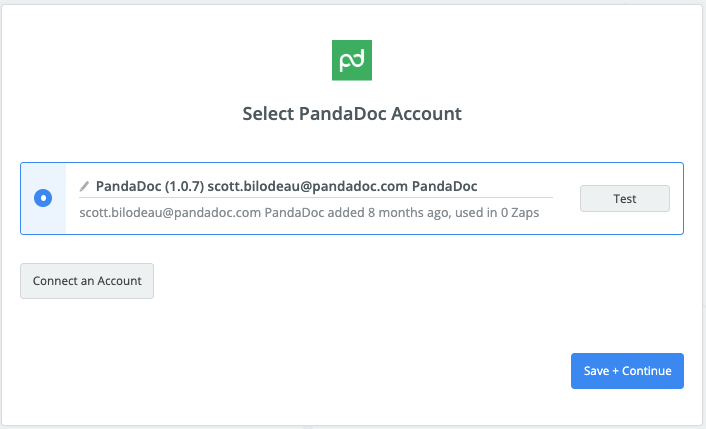Image resolution: width=706 pixels, height=429 pixels.
Task: Click the light blue radio column area
Action: click(43, 222)
